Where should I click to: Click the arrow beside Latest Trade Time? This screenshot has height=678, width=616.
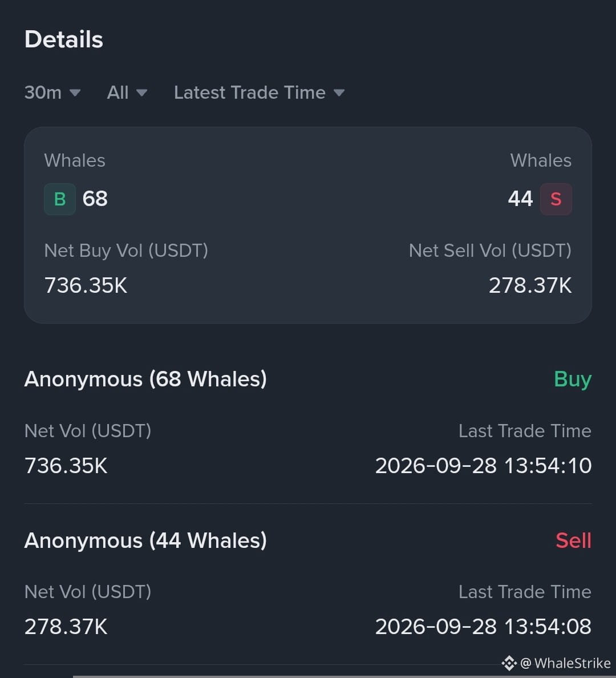[339, 93]
